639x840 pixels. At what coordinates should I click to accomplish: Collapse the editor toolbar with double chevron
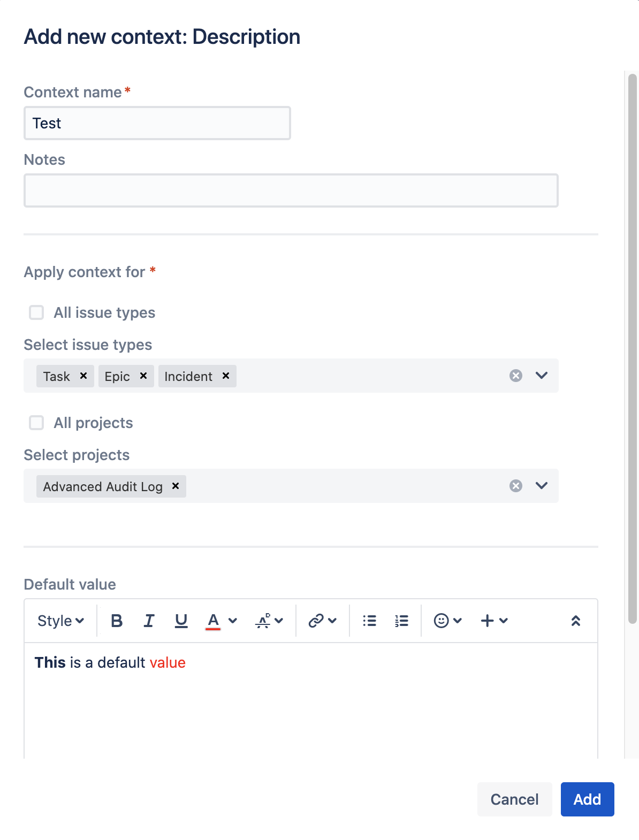coord(576,621)
